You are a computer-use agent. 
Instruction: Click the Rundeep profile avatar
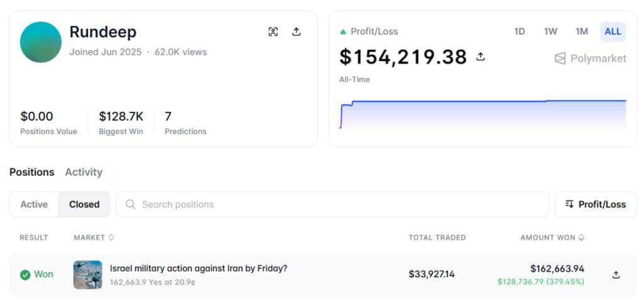point(41,42)
